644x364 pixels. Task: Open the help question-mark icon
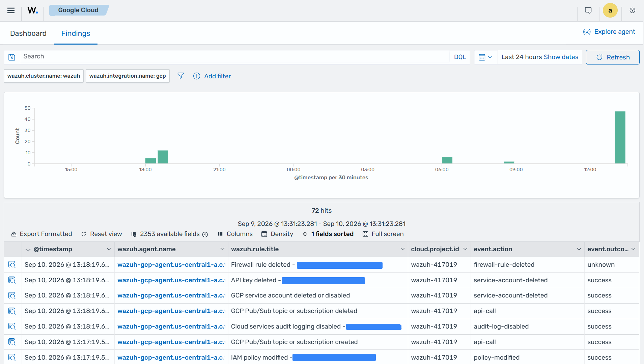[x=633, y=10]
